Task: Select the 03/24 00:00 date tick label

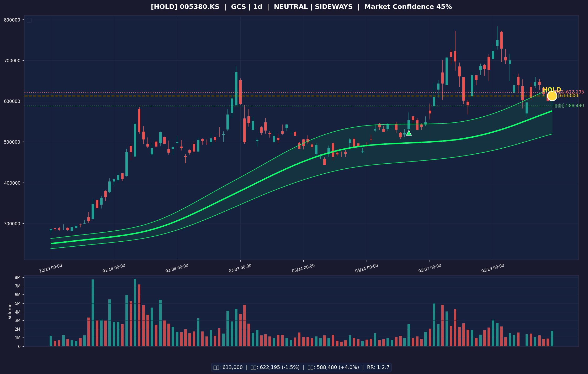Action: point(303,268)
